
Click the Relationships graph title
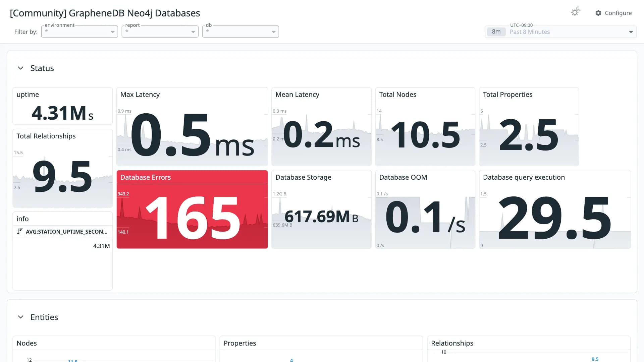(x=452, y=343)
